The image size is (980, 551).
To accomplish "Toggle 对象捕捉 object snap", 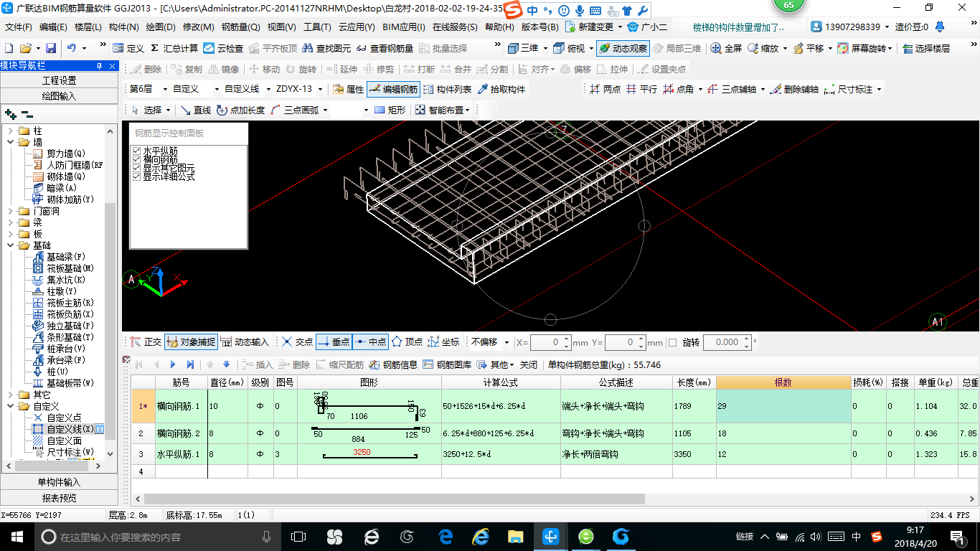I will pyautogui.click(x=190, y=342).
